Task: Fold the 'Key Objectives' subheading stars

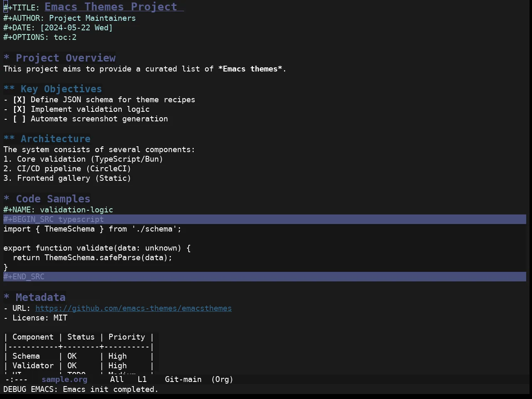Action: (9, 89)
